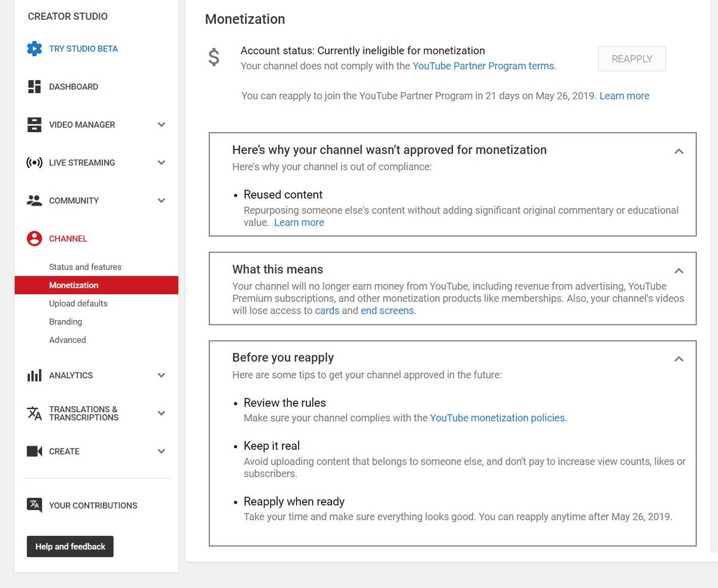Click the Monetization page heading
The image size is (718, 588).
coord(245,19)
